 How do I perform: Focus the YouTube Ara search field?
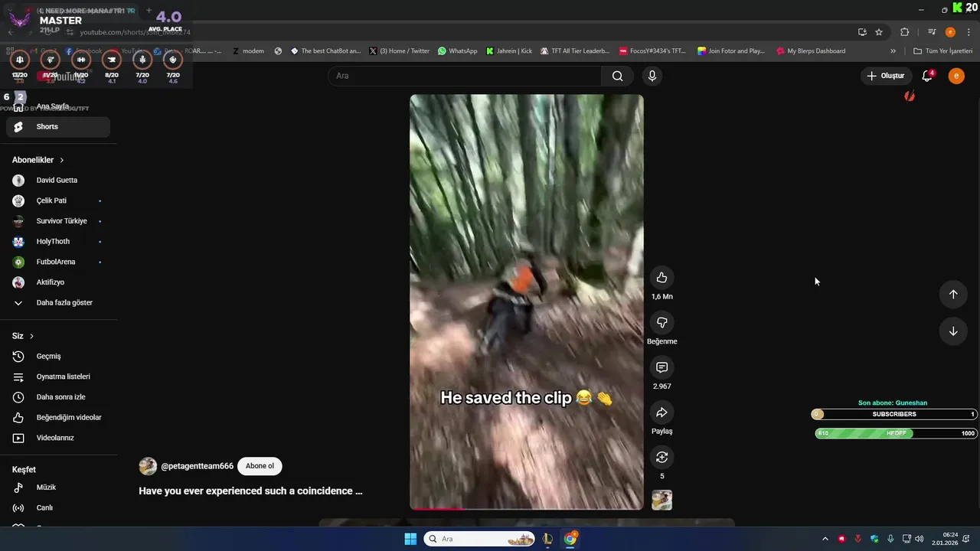click(x=465, y=76)
